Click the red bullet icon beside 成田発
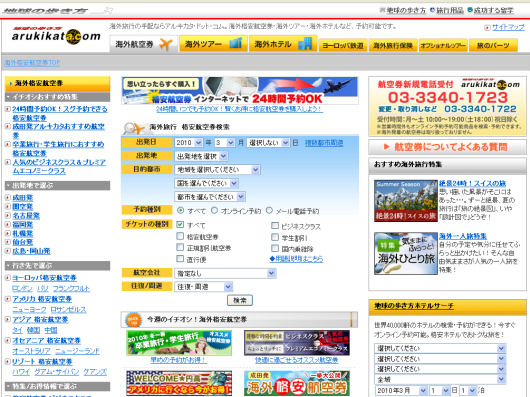This screenshot has width=530, height=397. (8, 198)
